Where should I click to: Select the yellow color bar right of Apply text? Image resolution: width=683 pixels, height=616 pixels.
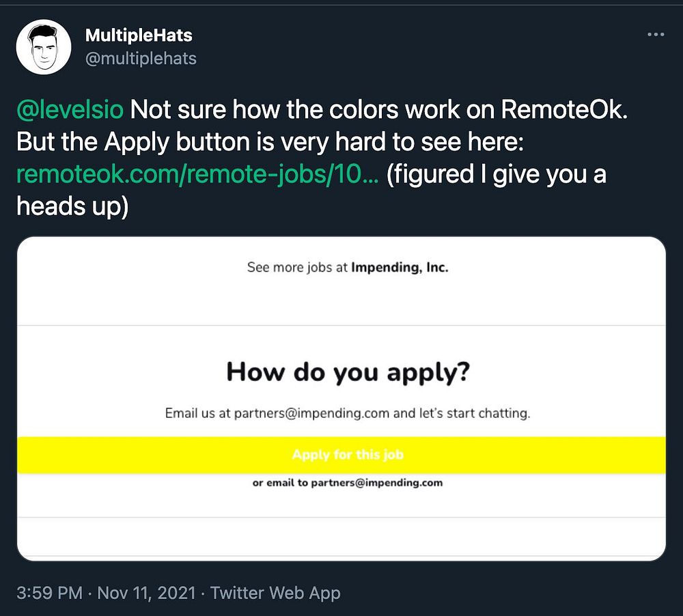535,455
